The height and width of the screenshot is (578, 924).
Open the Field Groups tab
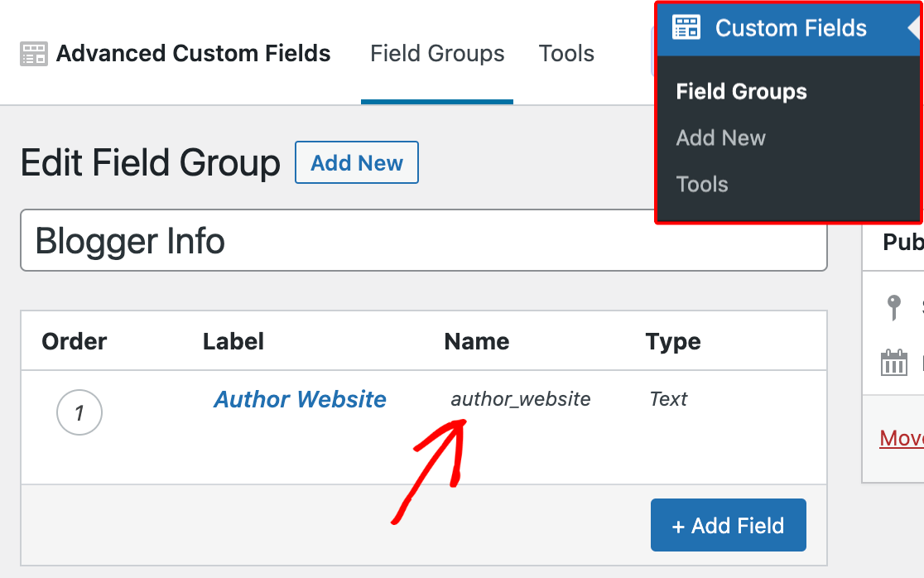tap(437, 54)
